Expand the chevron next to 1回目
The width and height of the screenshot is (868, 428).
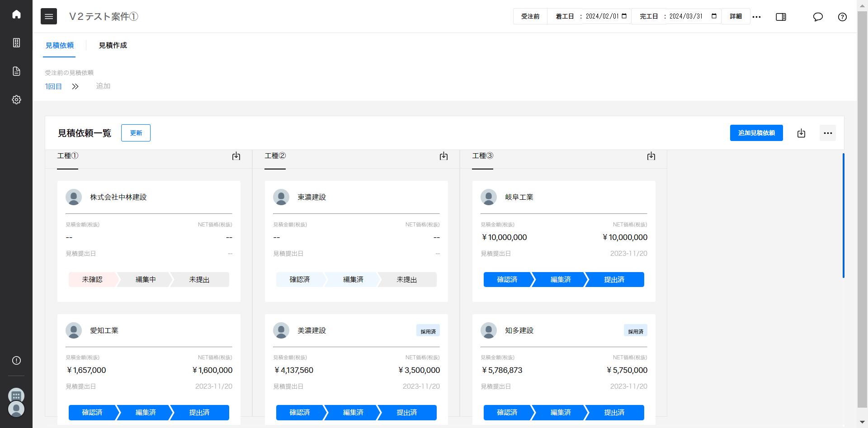coord(75,86)
